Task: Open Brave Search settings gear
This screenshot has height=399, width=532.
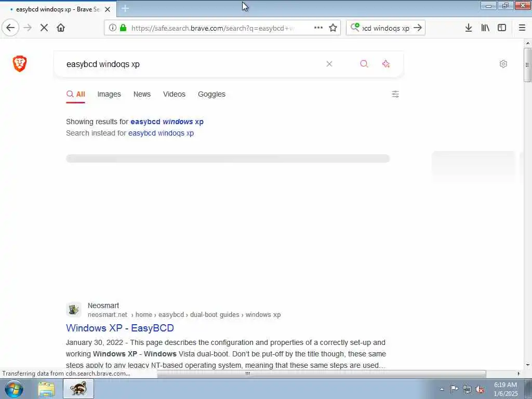Action: (503, 64)
